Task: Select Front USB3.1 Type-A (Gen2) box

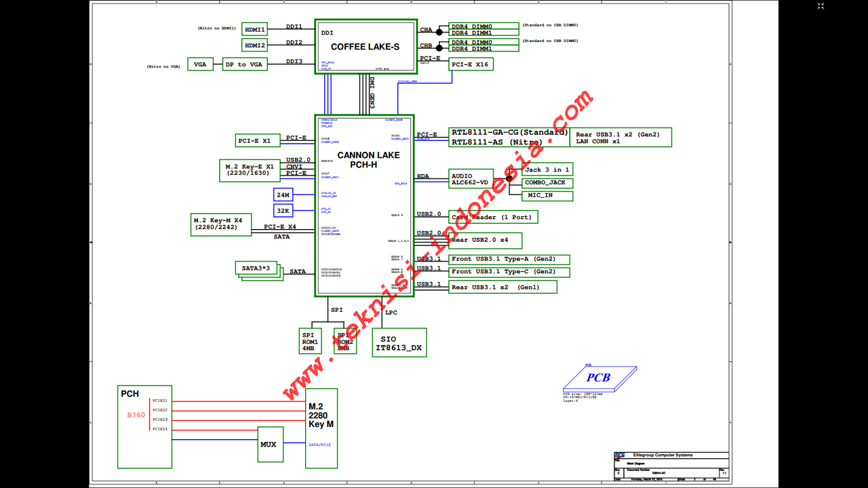Action: pos(509,260)
